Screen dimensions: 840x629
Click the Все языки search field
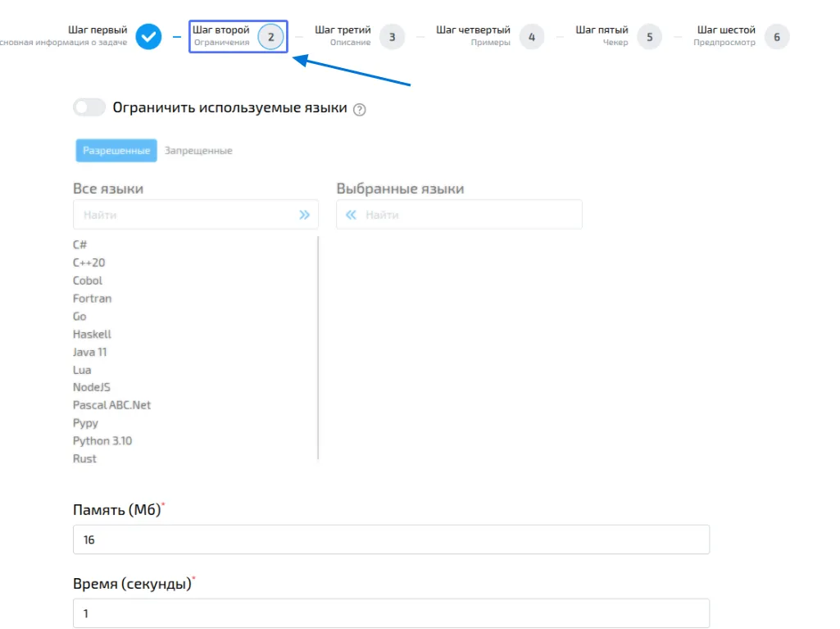tap(184, 215)
